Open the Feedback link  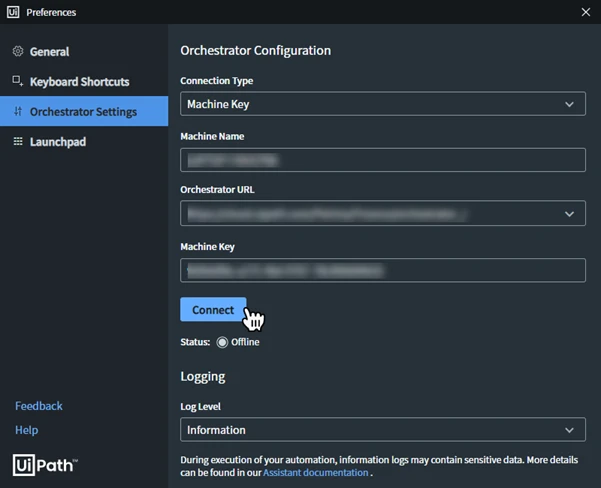39,406
